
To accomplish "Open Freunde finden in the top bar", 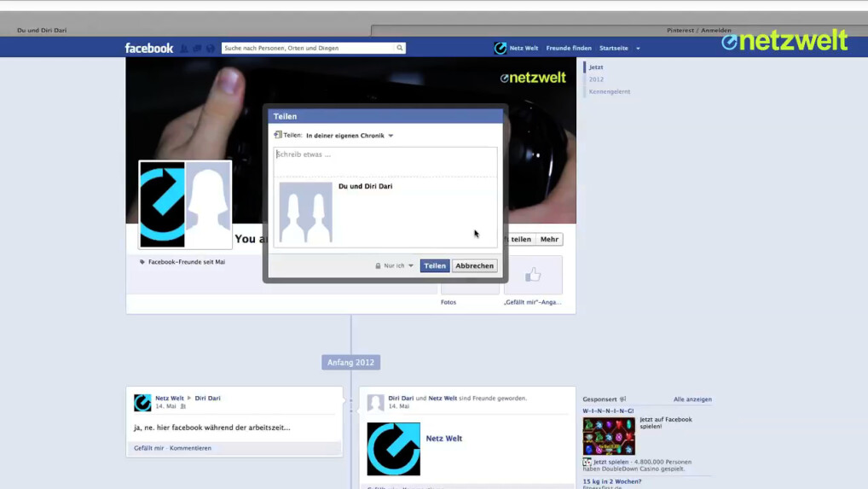I will (x=569, y=49).
